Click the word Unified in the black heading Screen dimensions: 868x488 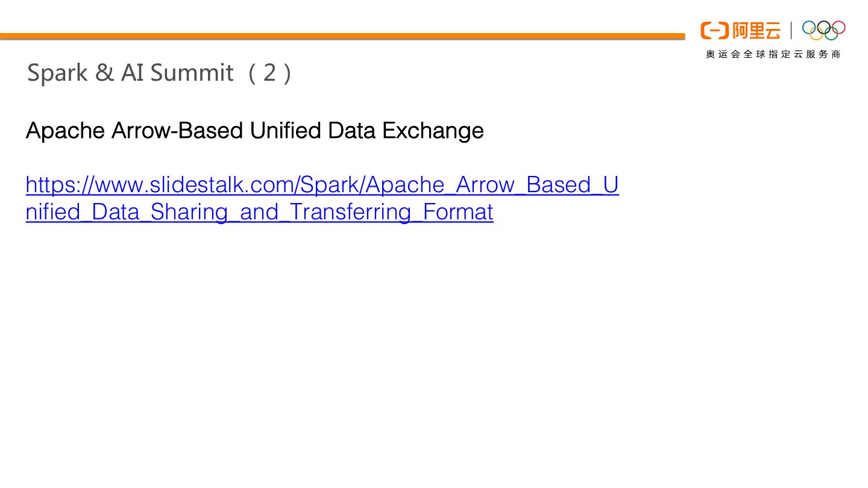pos(285,131)
